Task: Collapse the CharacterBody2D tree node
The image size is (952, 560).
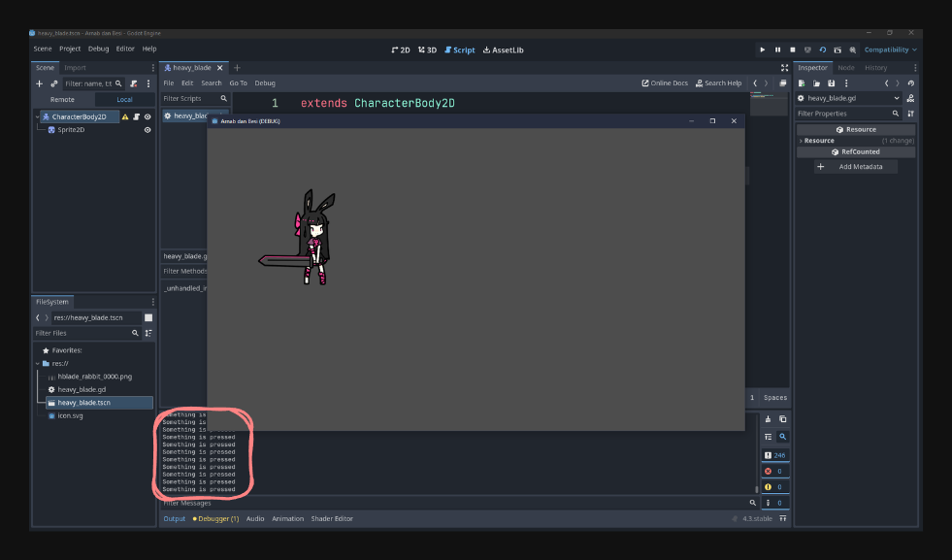Action: coord(38,116)
